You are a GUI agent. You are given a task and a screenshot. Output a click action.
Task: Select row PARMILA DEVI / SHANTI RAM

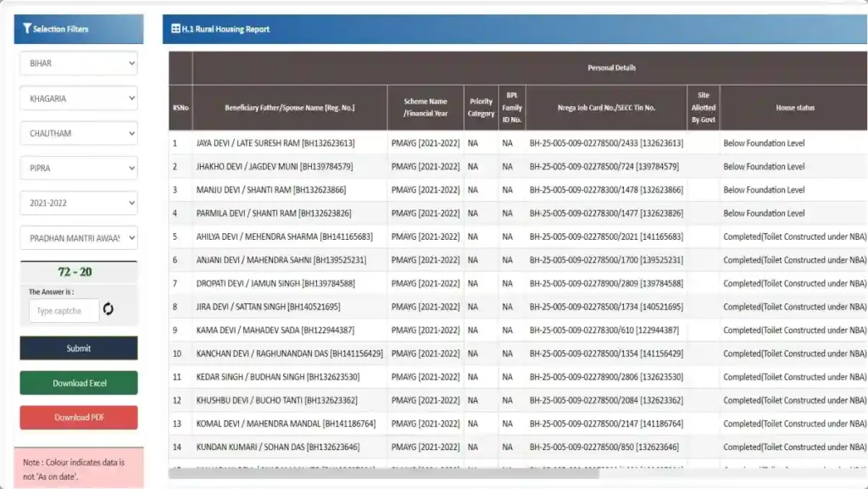coord(518,213)
